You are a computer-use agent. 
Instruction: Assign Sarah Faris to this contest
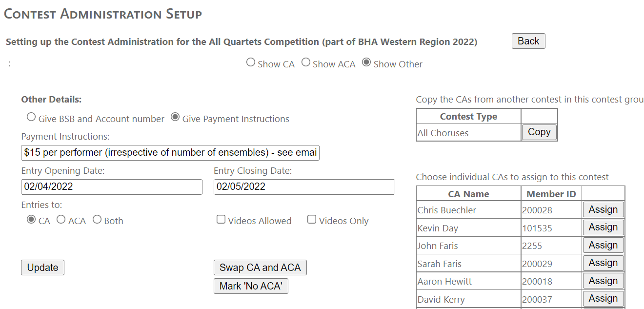(603, 263)
